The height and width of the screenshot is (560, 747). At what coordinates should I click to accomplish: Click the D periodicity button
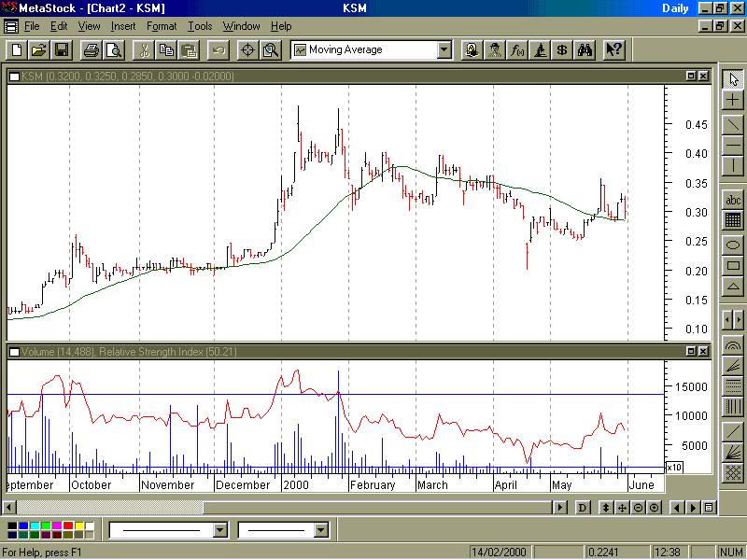(583, 508)
